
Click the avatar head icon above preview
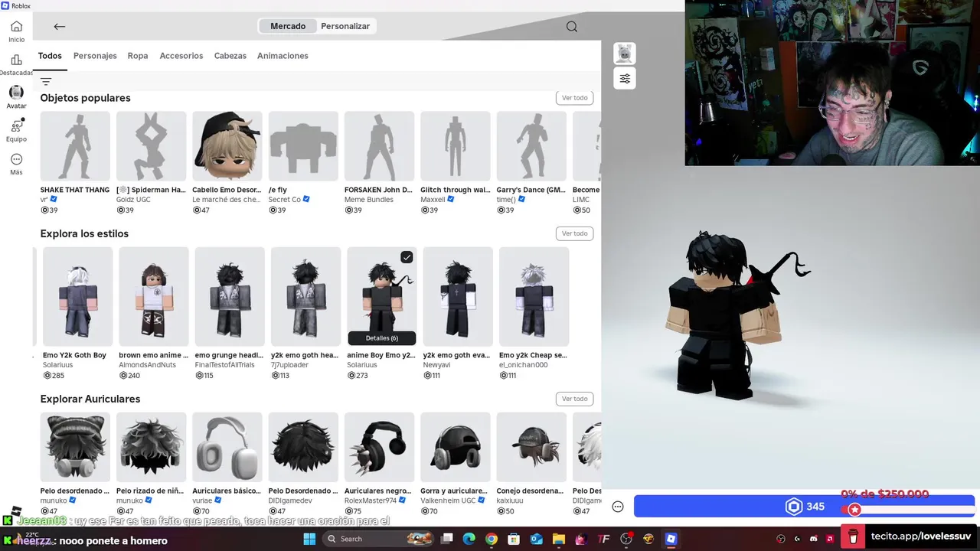[x=625, y=54]
